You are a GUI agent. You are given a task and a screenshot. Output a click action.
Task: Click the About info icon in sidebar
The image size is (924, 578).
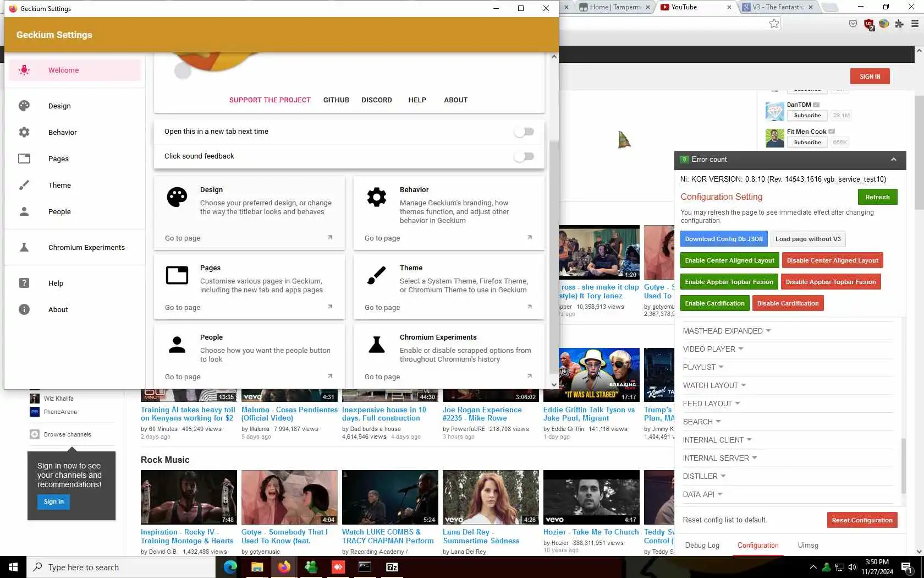[x=24, y=309]
